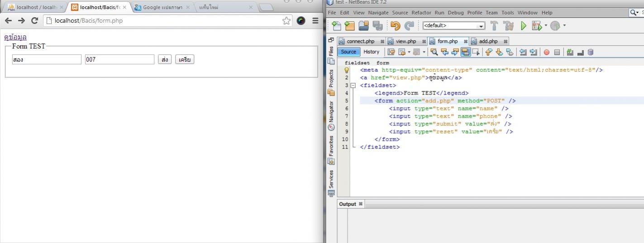The width and height of the screenshot is (644, 243).
Task: Click Profile Project icon
Action: [x=555, y=26]
